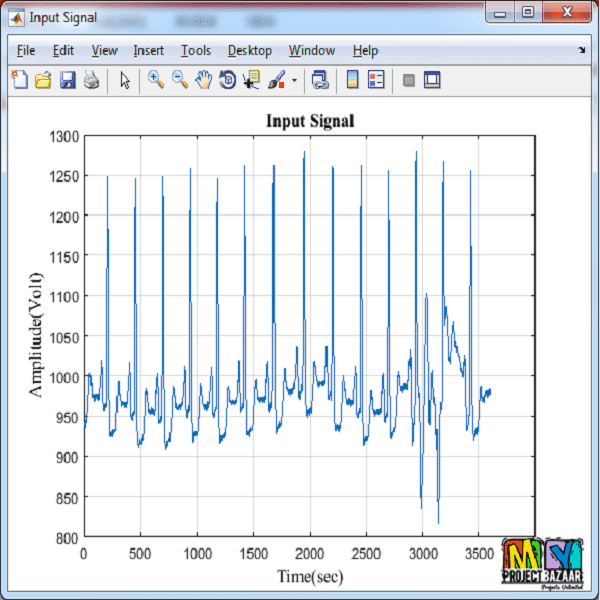Click the Open File folder icon
Image resolution: width=600 pixels, height=600 pixels.
coord(43,80)
